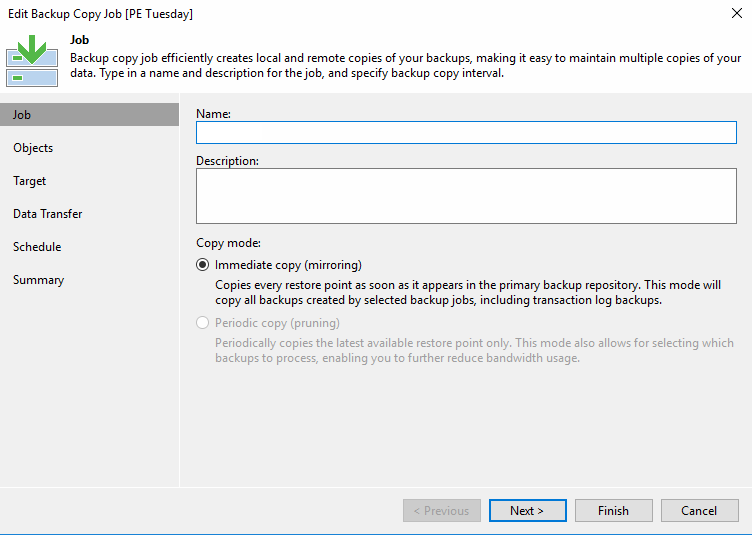Click the Finish button

point(613,511)
